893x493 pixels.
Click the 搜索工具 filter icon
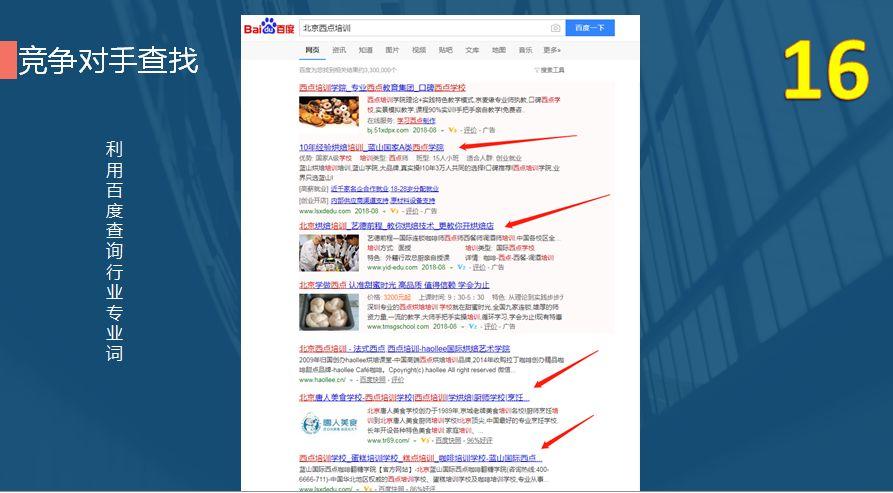click(536, 70)
